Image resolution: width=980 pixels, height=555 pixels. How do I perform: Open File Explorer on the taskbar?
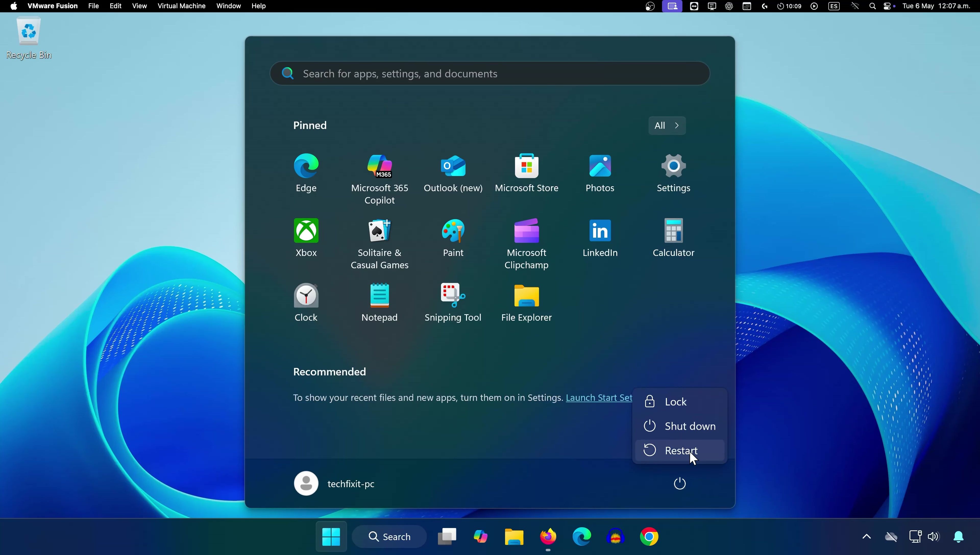[x=514, y=537]
